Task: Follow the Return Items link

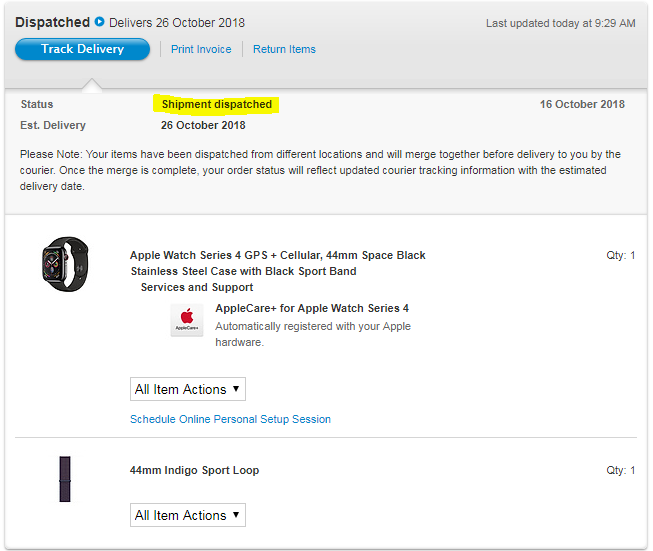Action: pyautogui.click(x=284, y=49)
